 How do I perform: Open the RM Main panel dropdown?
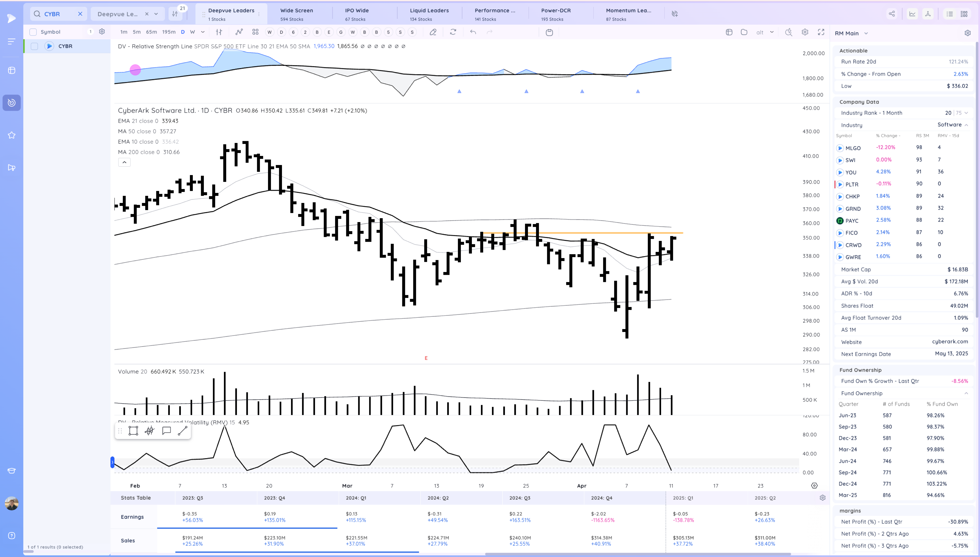coord(866,33)
